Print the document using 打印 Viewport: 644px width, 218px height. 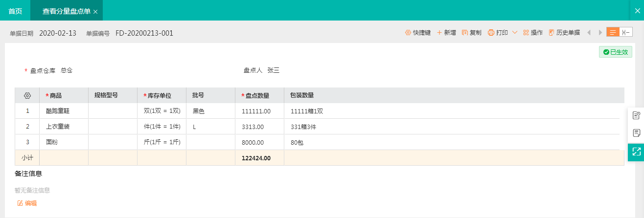[498, 33]
